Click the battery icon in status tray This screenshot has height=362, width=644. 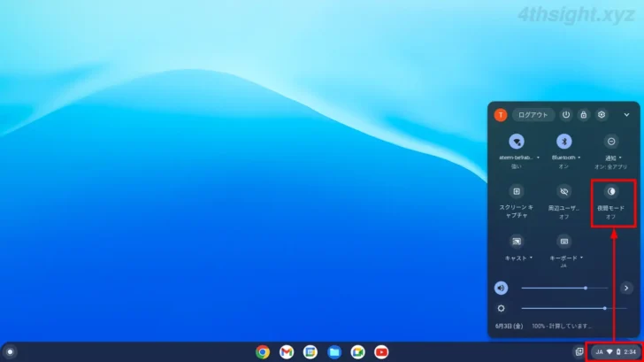(x=618, y=352)
